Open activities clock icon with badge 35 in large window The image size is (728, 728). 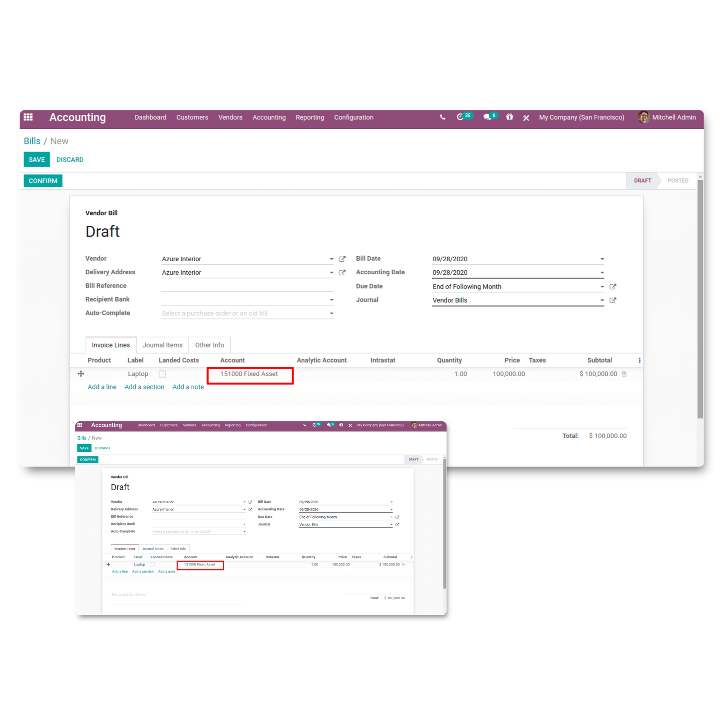coord(460,117)
